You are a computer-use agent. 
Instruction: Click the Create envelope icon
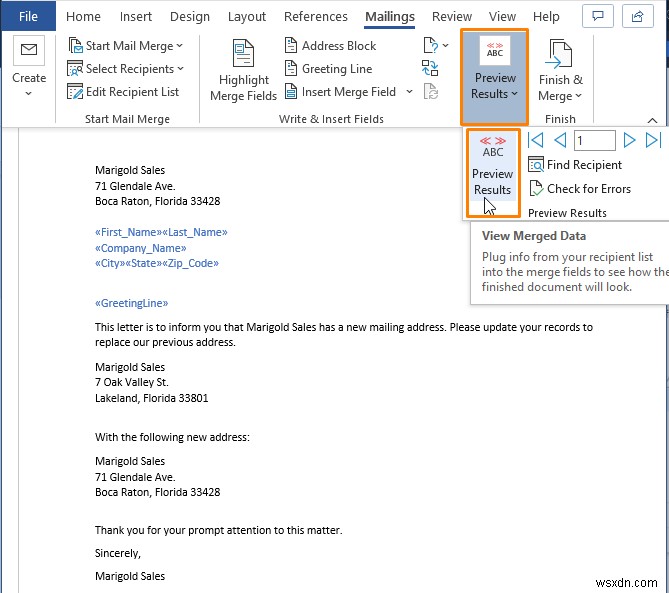coord(29,50)
